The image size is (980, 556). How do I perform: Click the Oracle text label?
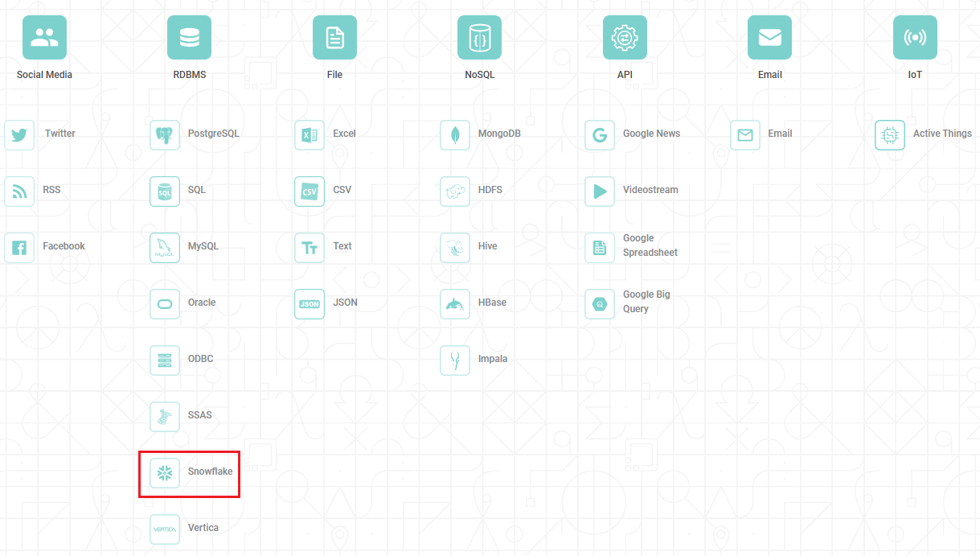(202, 303)
